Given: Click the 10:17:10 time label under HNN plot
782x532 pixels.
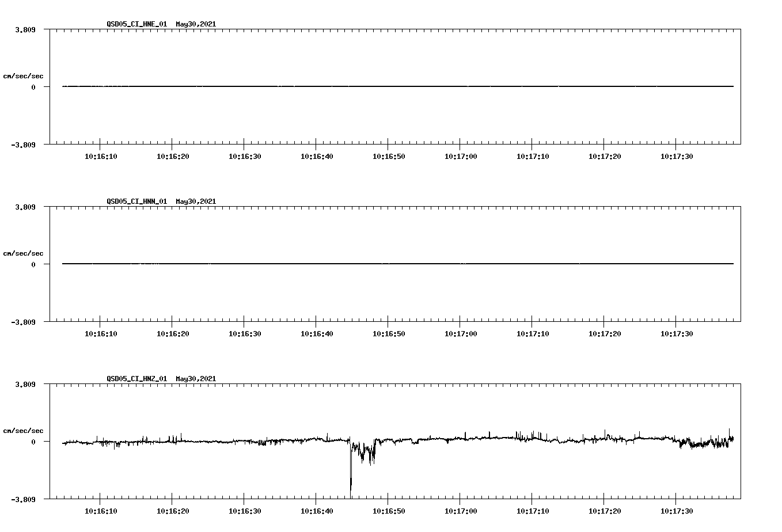Looking at the screenshot, I should point(533,334).
